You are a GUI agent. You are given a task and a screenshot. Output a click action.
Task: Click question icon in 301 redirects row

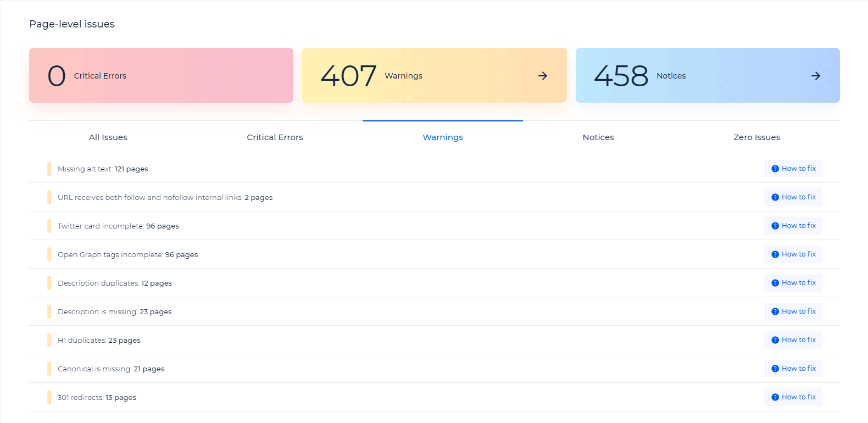[x=775, y=397]
